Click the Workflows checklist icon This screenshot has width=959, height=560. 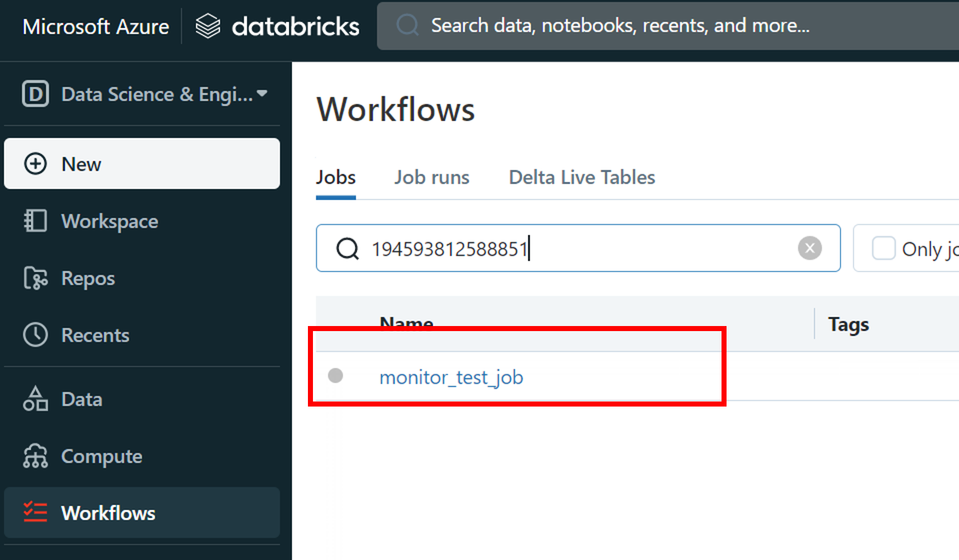pyautogui.click(x=35, y=513)
